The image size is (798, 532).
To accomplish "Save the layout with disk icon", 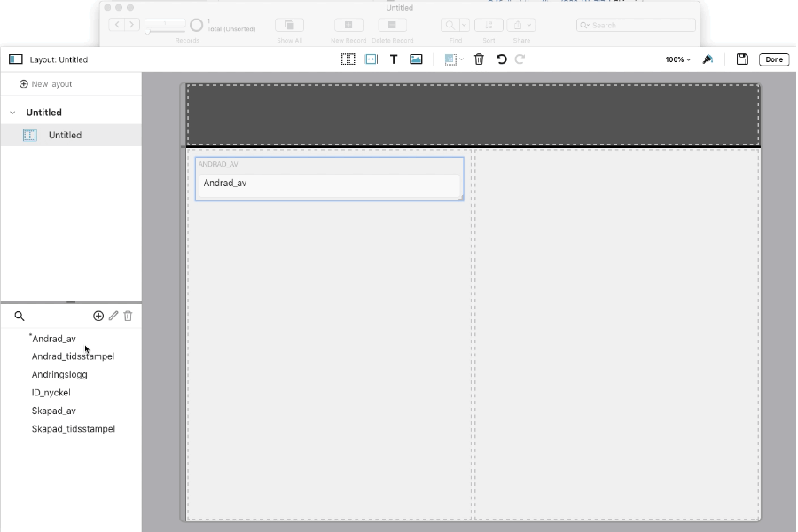I will click(x=742, y=59).
